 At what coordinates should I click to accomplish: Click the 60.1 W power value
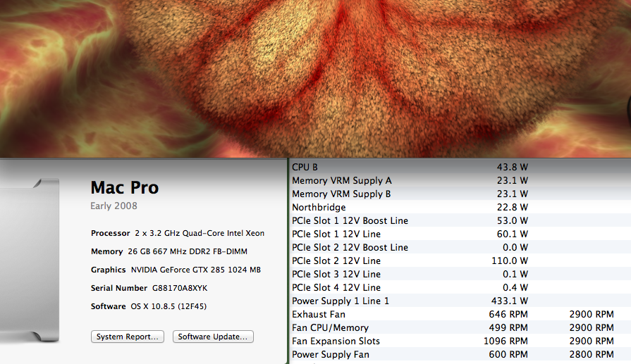pos(513,234)
